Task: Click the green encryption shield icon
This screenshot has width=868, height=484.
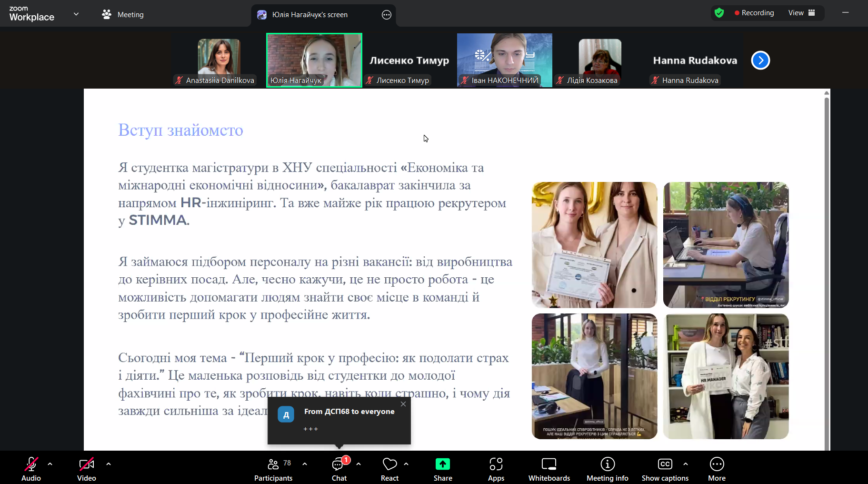Action: (719, 13)
